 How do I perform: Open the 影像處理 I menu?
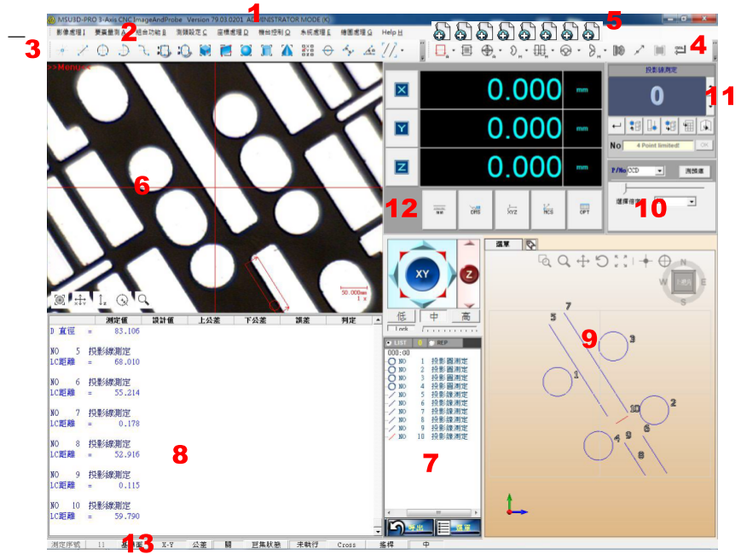(71, 32)
